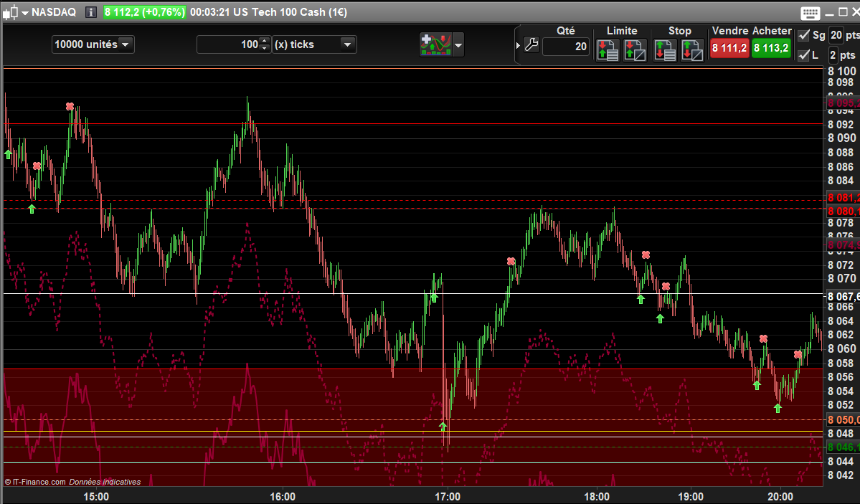This screenshot has width=860, height=504.
Task: Decrease tick value with the down stepper arrow
Action: click(265, 49)
